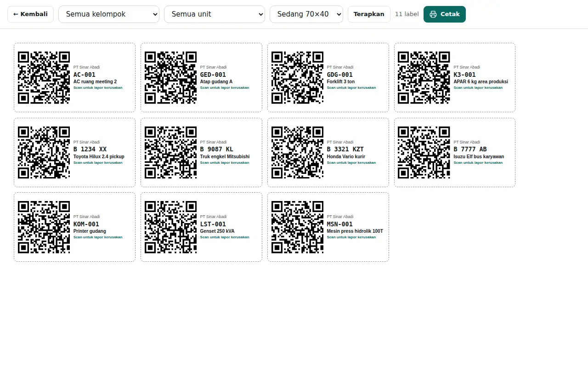Select the KOM-001 label code text

click(x=86, y=224)
